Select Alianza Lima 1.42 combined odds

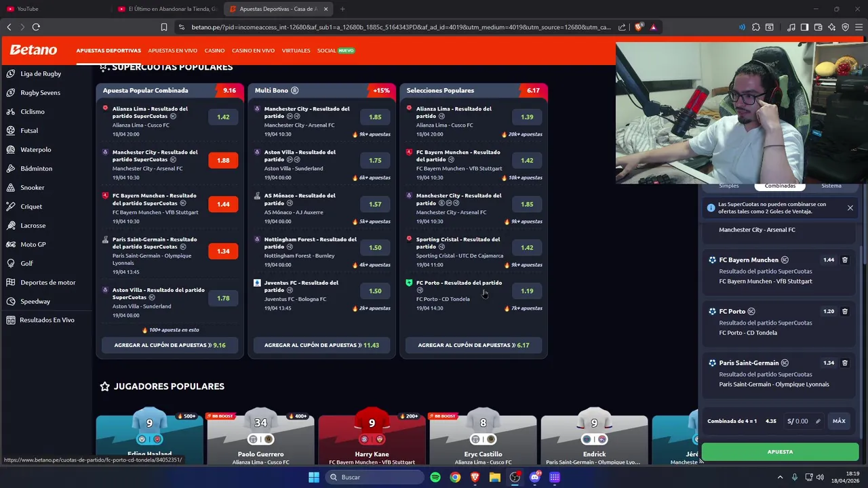click(x=223, y=117)
